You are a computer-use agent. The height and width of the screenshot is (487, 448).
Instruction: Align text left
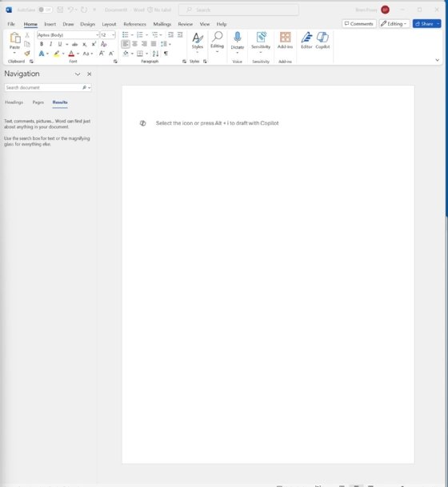pos(126,44)
